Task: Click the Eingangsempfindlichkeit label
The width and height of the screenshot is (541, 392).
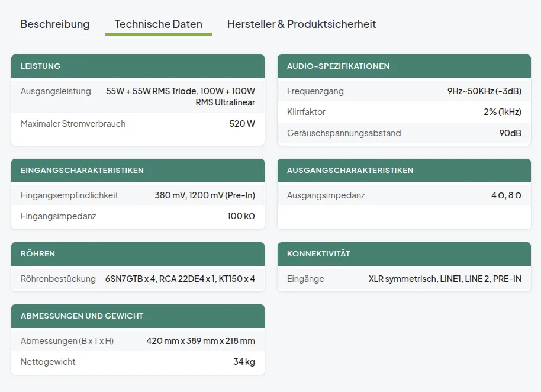Action: pyautogui.click(x=69, y=195)
